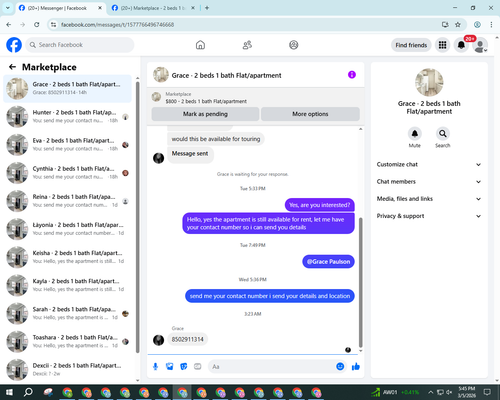Viewport: 500px width, 400px height.
Task: Click the conversation list vertical scrollbar
Action: (138, 217)
